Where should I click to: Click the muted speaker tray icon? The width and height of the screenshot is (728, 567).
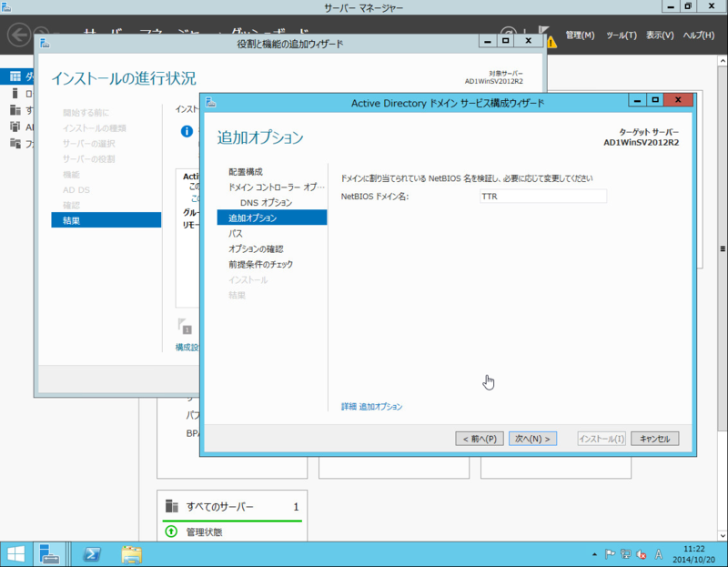[x=642, y=554]
